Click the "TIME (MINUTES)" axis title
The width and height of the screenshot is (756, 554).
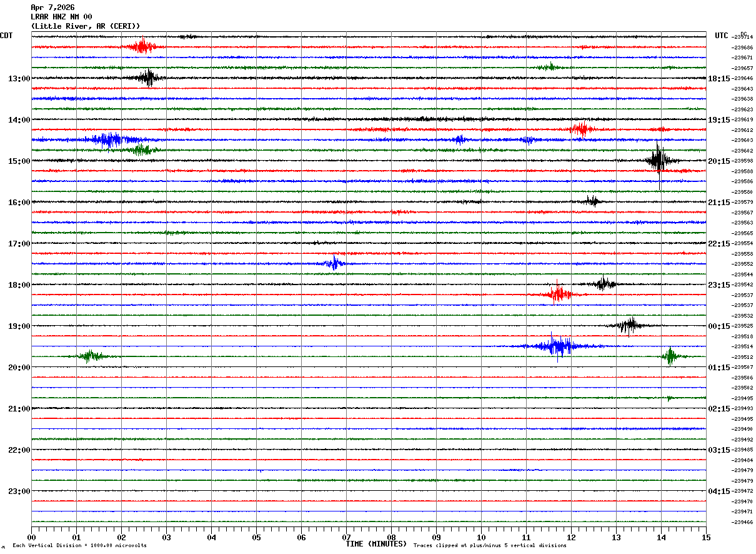tap(376, 544)
